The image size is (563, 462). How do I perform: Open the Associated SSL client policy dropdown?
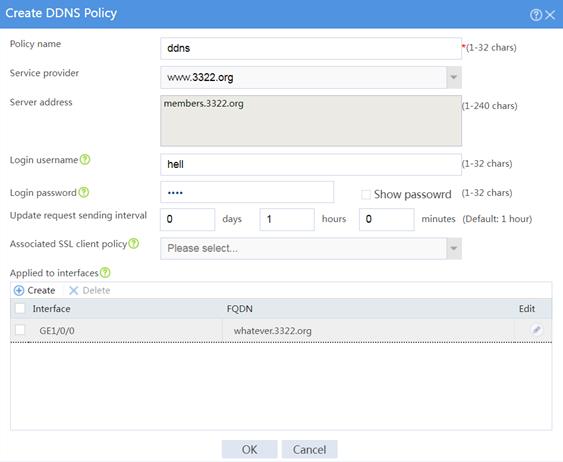454,248
